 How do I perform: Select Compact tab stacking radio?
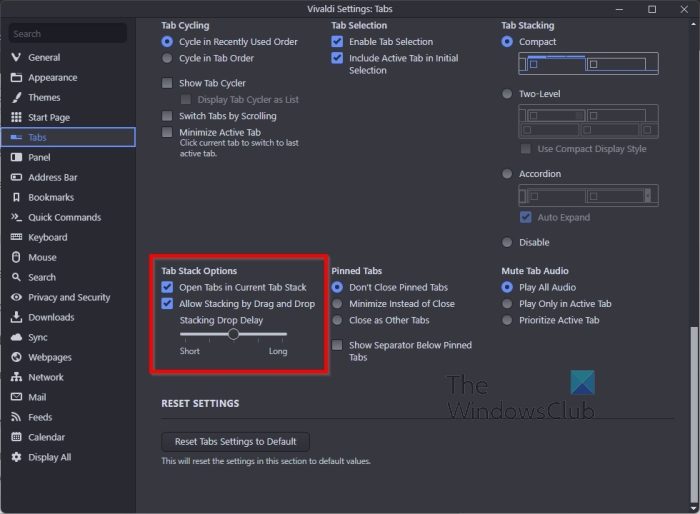coord(507,42)
